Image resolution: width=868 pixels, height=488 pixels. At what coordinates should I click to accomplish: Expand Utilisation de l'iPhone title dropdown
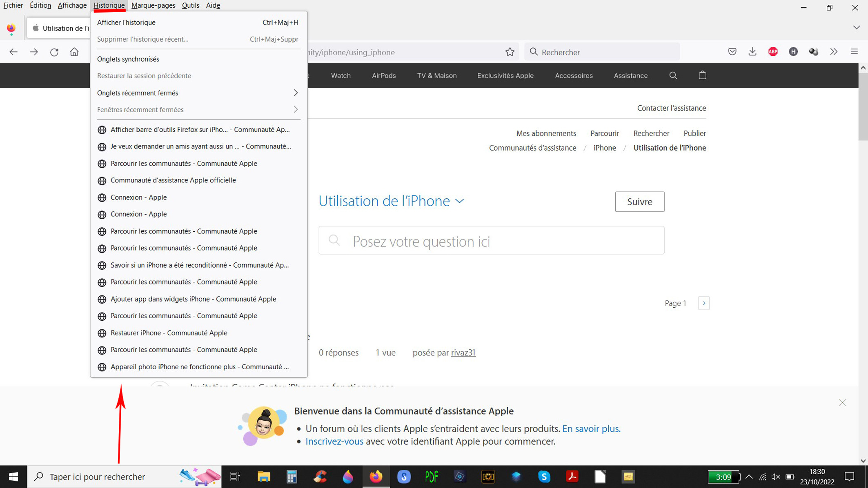click(459, 201)
